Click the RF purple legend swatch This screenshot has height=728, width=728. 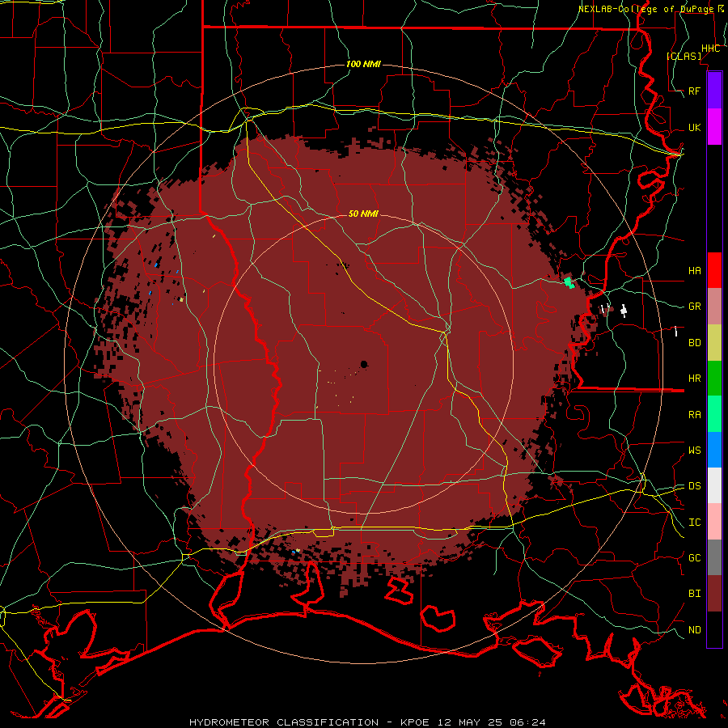(714, 91)
